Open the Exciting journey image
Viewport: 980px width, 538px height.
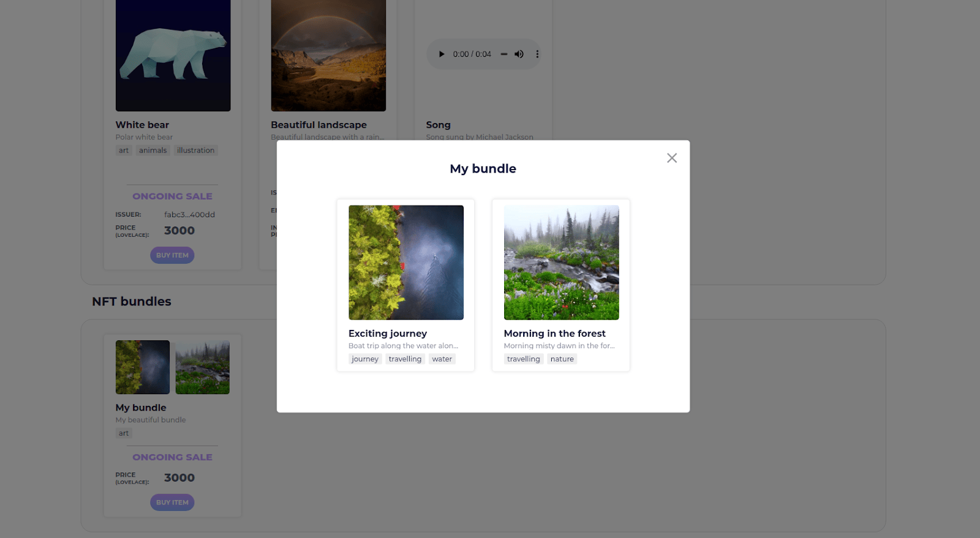(406, 263)
